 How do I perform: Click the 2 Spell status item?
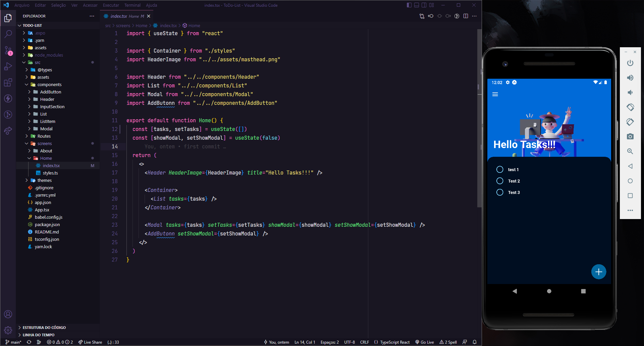[448, 342]
